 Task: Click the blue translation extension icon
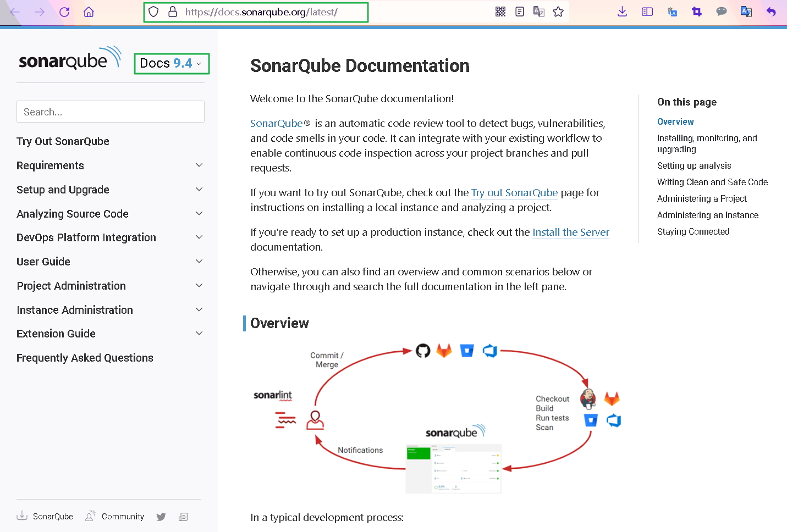(672, 12)
